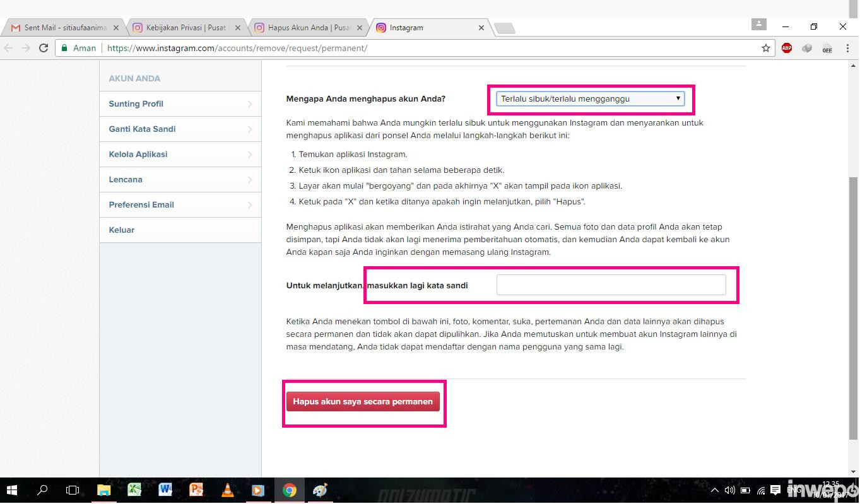
Task: Launch Excel from taskbar
Action: [x=134, y=490]
